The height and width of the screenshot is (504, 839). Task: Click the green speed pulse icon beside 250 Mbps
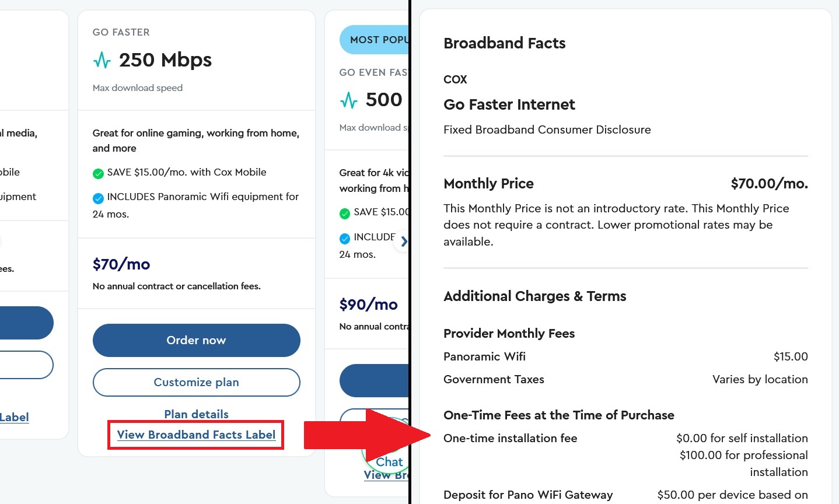point(103,60)
